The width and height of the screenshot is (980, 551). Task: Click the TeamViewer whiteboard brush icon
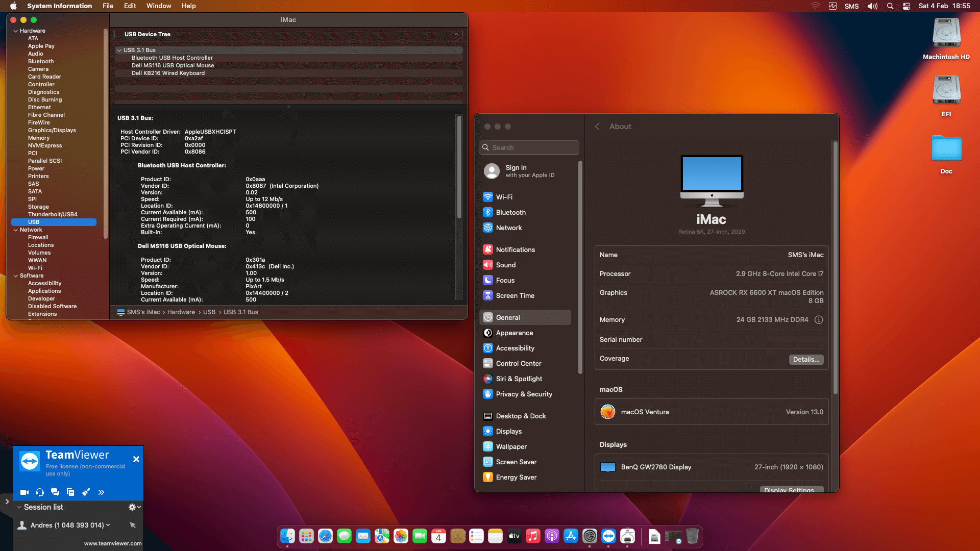(x=86, y=492)
